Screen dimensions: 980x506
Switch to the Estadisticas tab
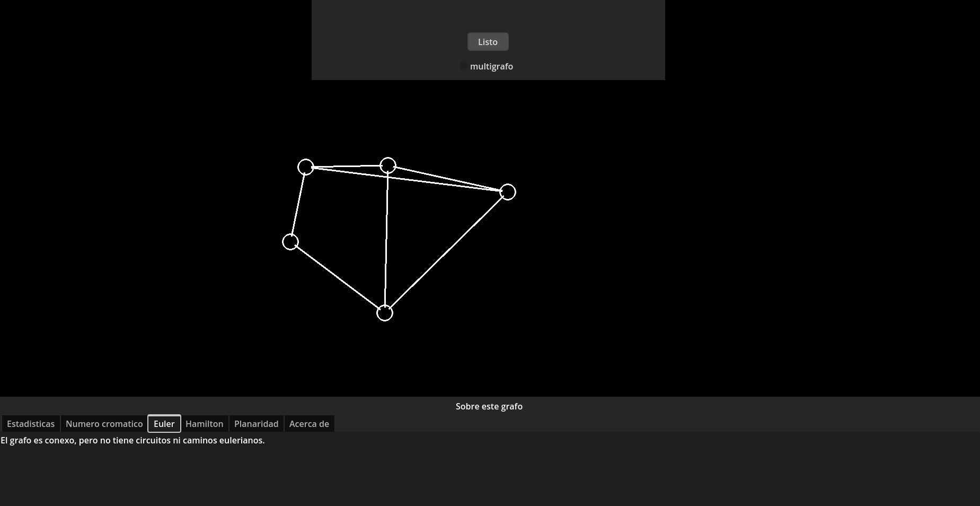(x=30, y=423)
